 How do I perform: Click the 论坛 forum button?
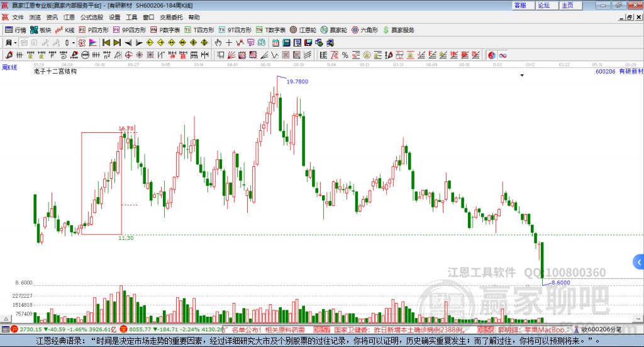click(x=547, y=5)
